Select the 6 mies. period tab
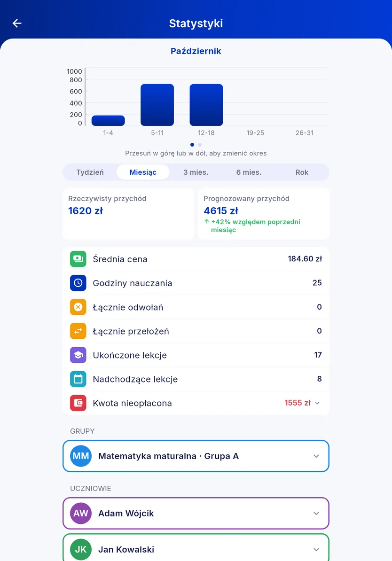 pos(249,172)
